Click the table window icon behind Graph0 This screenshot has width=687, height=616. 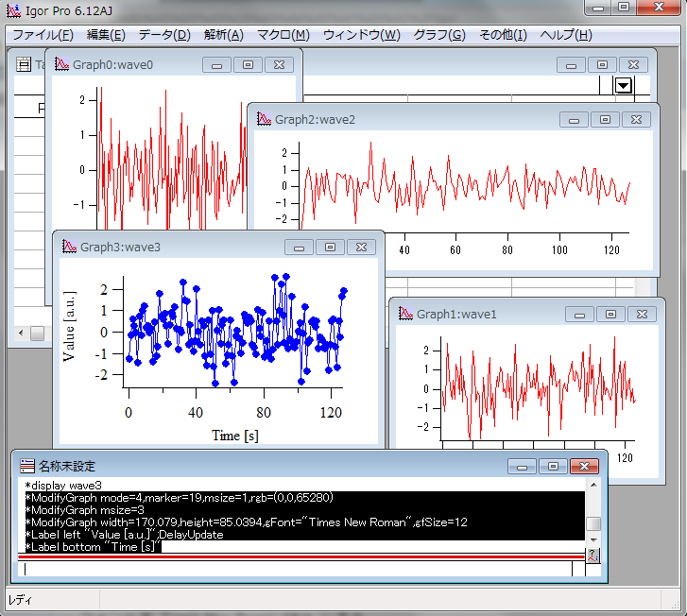click(x=24, y=65)
